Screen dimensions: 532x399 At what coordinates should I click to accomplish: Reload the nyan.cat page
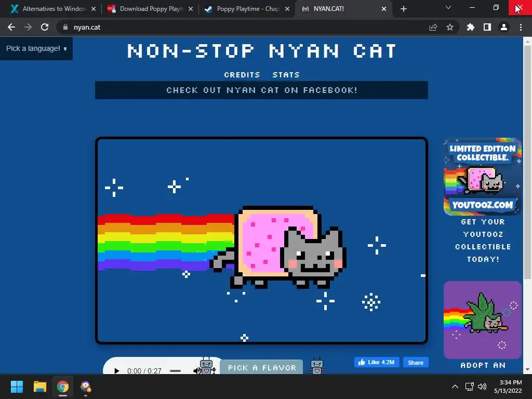tap(45, 27)
